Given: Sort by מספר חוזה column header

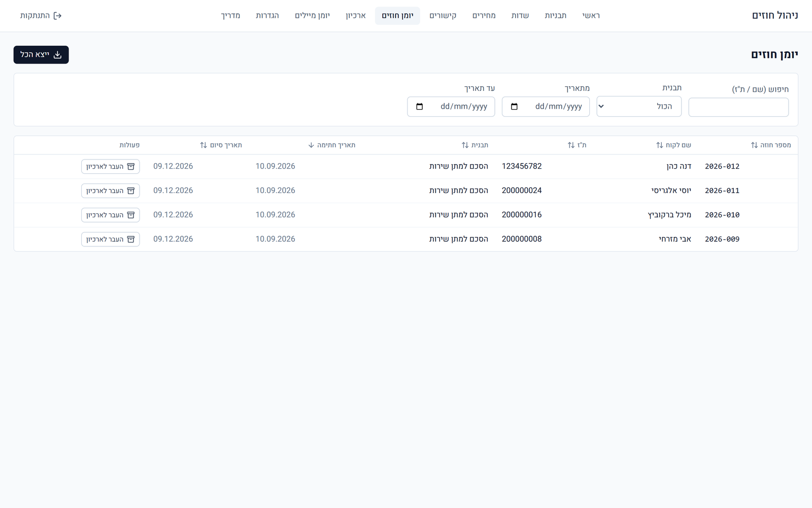Looking at the screenshot, I should point(771,145).
